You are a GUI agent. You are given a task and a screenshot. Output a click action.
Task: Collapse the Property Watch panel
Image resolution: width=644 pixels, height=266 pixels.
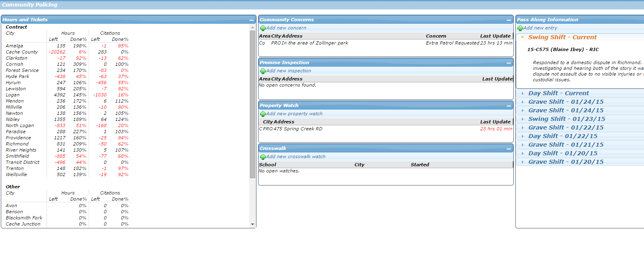tap(509, 106)
